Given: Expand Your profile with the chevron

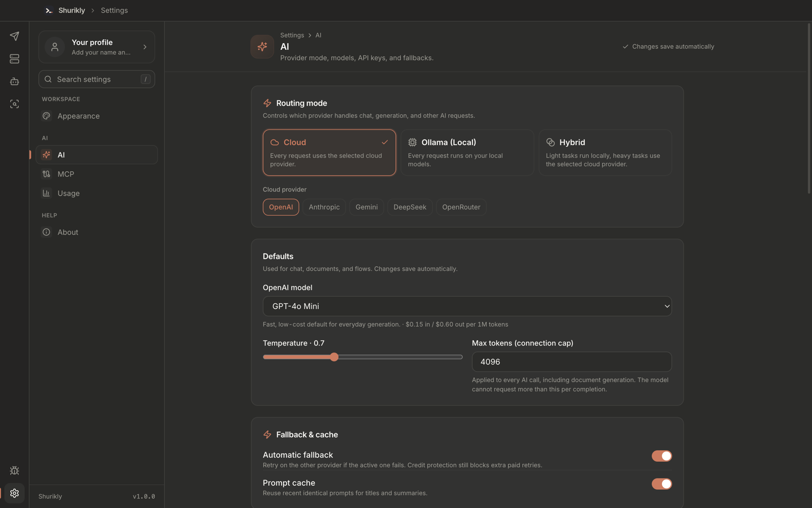Looking at the screenshot, I should click(145, 47).
